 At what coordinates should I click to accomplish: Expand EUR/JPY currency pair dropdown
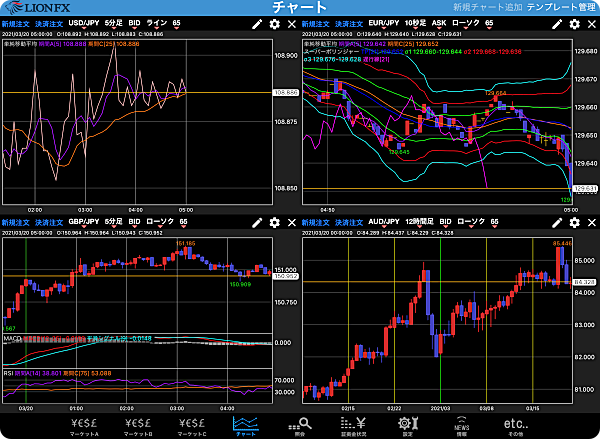[x=384, y=24]
